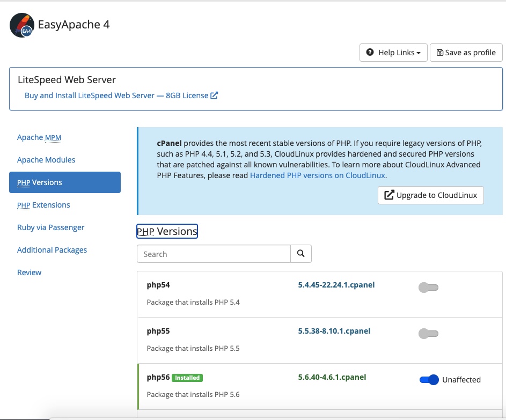Image resolution: width=506 pixels, height=420 pixels.
Task: Select PHP Versions in the sidebar
Action: click(x=65, y=182)
